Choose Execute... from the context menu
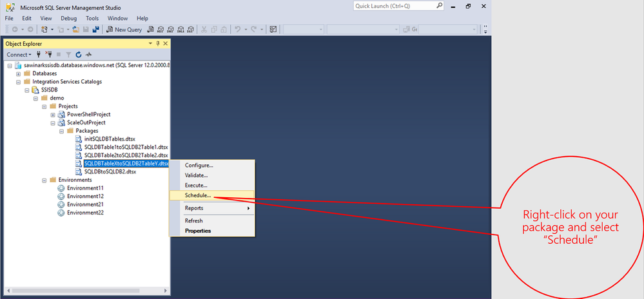This screenshot has width=644, height=299. pos(212,186)
